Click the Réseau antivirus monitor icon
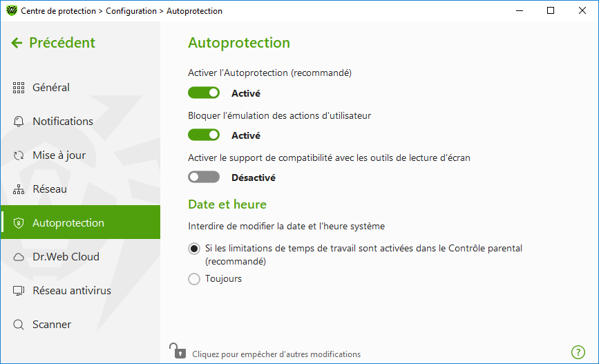This screenshot has width=599, height=364. [x=19, y=291]
